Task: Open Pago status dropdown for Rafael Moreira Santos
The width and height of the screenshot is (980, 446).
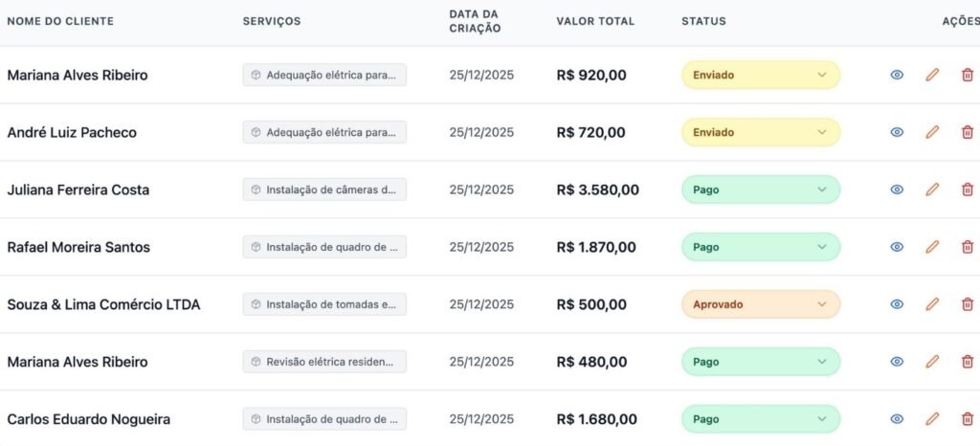Action: [x=760, y=247]
